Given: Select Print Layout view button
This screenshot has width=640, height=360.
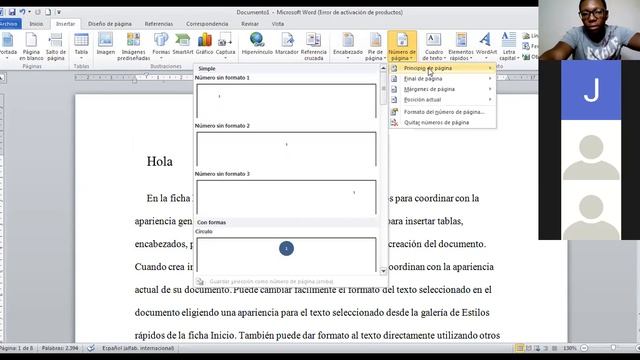Looking at the screenshot, I should [519, 348].
